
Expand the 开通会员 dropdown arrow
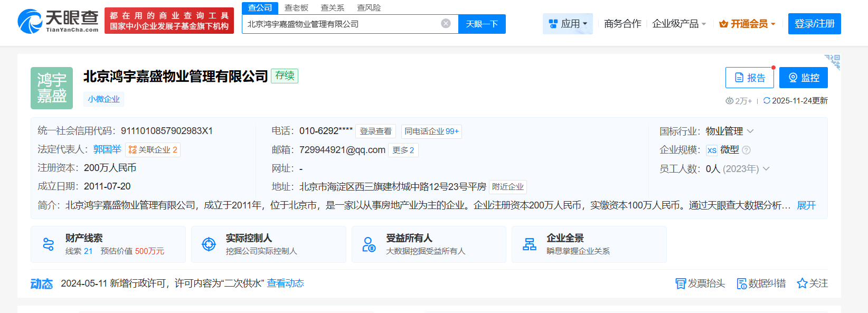(773, 24)
